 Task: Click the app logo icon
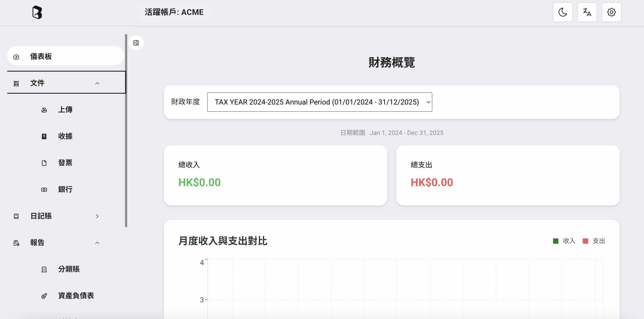click(37, 12)
